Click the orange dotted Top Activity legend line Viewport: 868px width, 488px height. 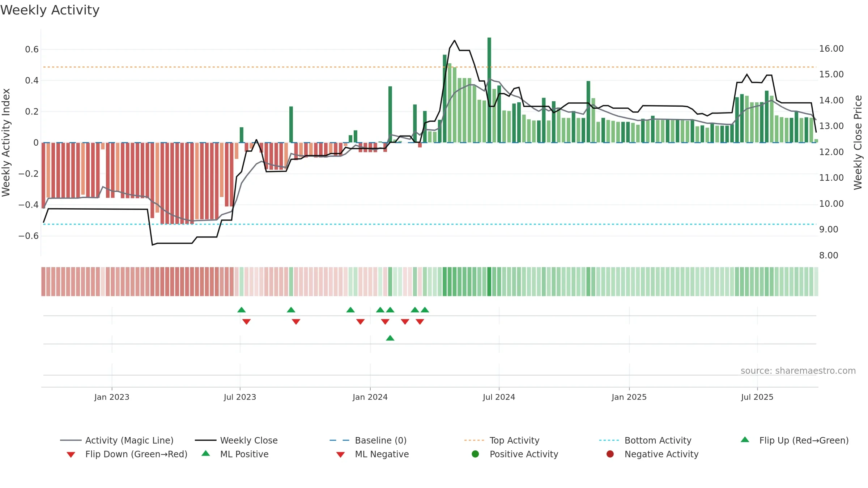click(474, 440)
